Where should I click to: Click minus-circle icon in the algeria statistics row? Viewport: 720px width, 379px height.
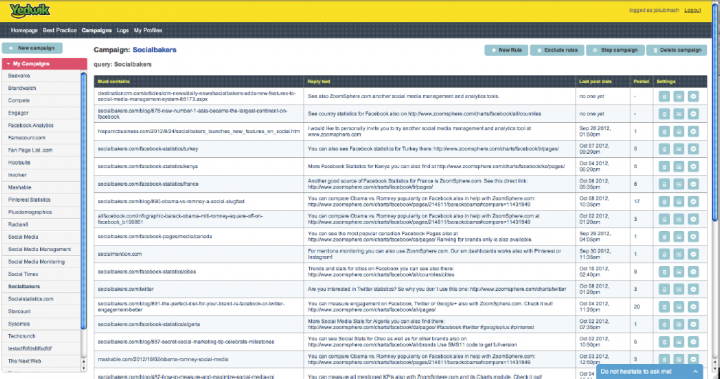coord(693,324)
